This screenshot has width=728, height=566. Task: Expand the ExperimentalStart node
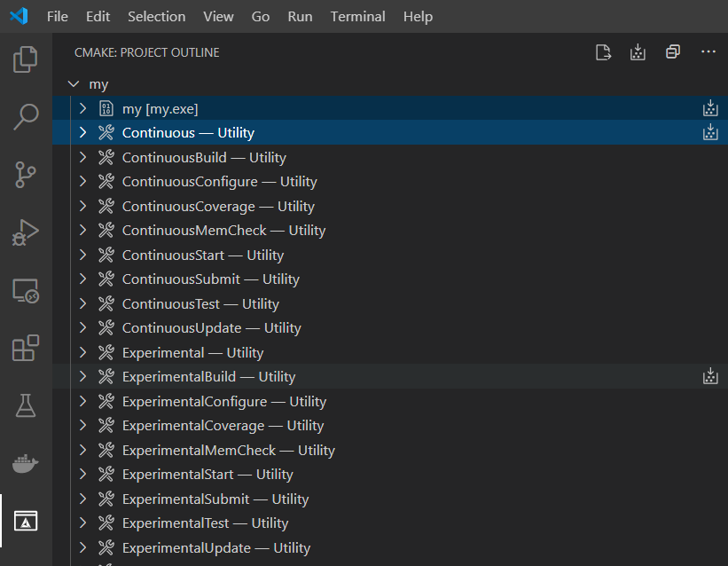pyautogui.click(x=83, y=475)
